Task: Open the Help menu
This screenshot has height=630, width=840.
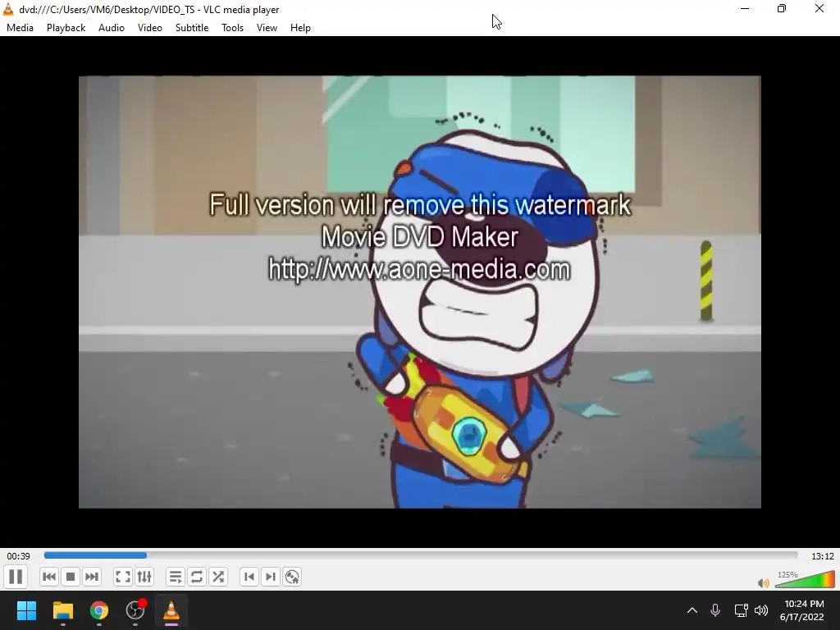Action: click(300, 28)
